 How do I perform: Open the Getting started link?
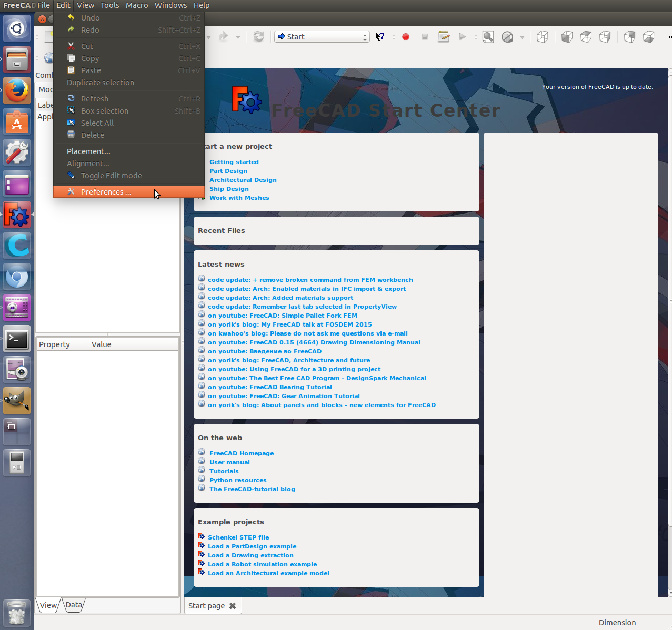(x=234, y=162)
